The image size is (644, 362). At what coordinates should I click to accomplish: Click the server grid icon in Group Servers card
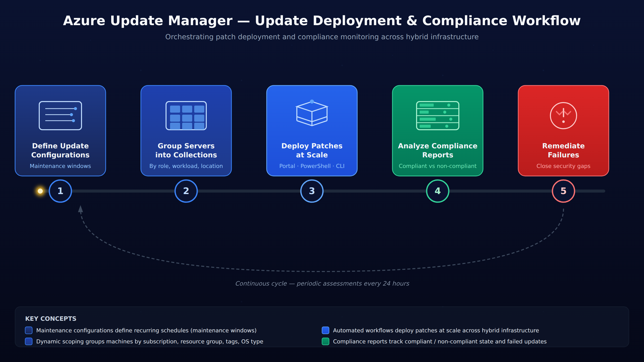coord(186,116)
